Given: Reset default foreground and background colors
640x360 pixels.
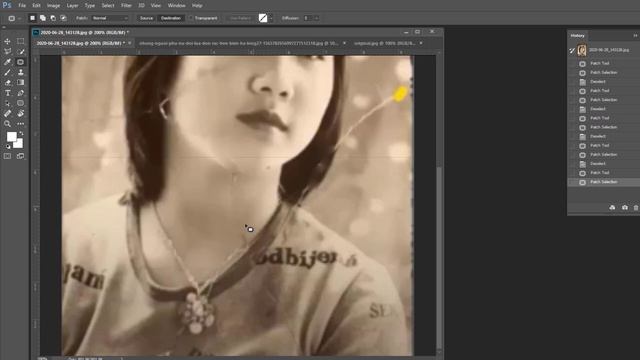Looking at the screenshot, I should coord(8,146).
